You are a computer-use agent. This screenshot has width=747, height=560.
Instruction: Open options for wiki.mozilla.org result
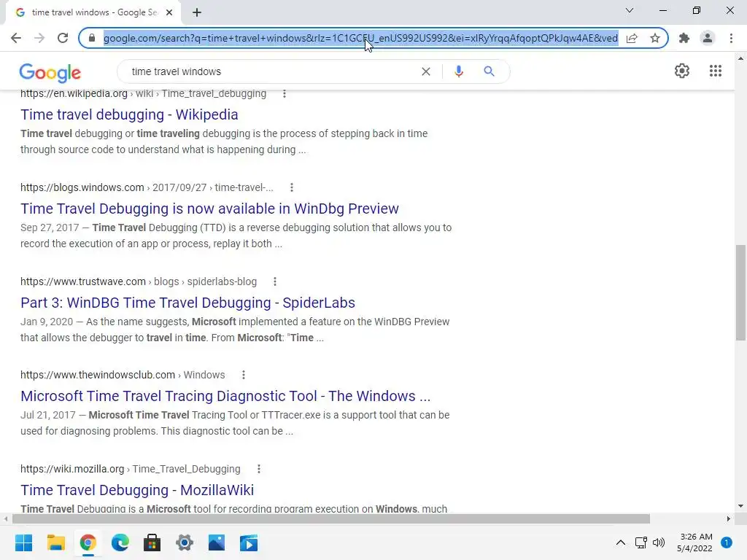pos(259,469)
